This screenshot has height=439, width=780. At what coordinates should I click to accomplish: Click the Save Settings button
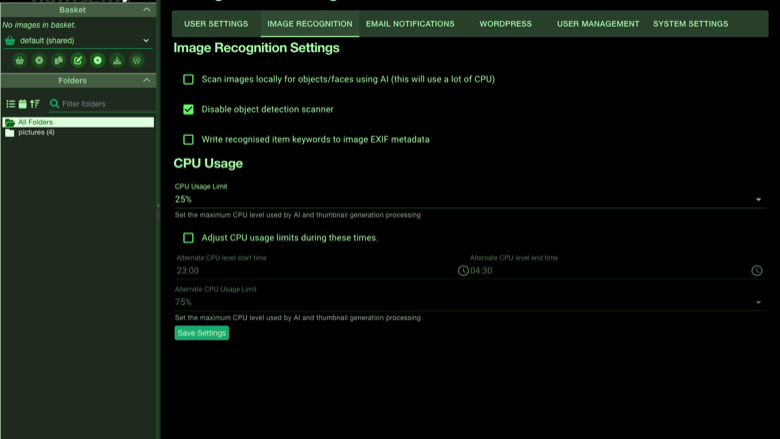click(x=201, y=333)
